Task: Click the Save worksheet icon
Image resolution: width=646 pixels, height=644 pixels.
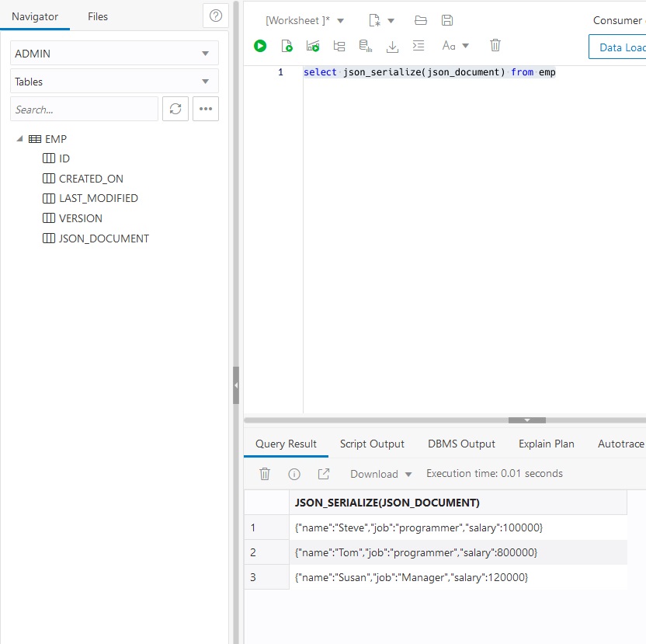Action: [x=447, y=20]
